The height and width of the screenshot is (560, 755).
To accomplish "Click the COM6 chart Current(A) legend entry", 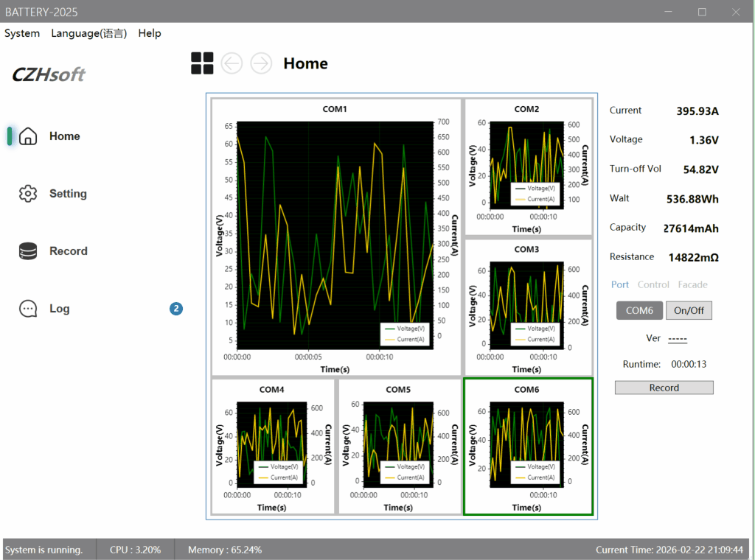I will point(535,477).
